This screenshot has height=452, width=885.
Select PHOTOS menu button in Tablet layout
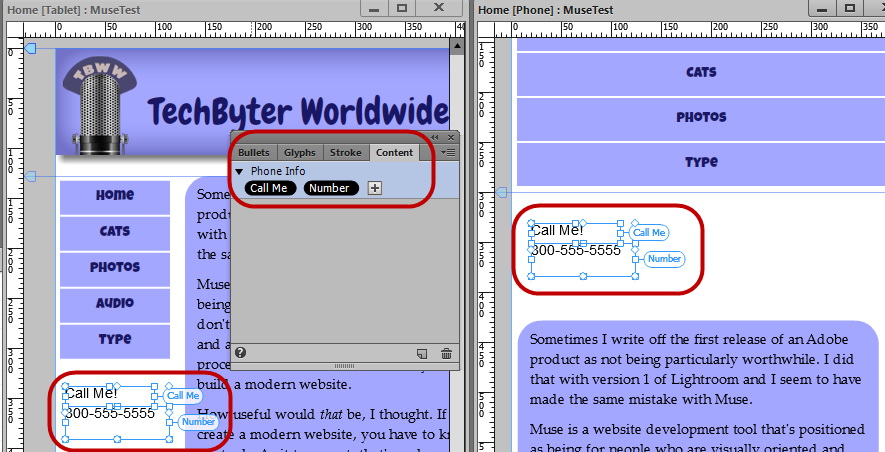point(115,268)
